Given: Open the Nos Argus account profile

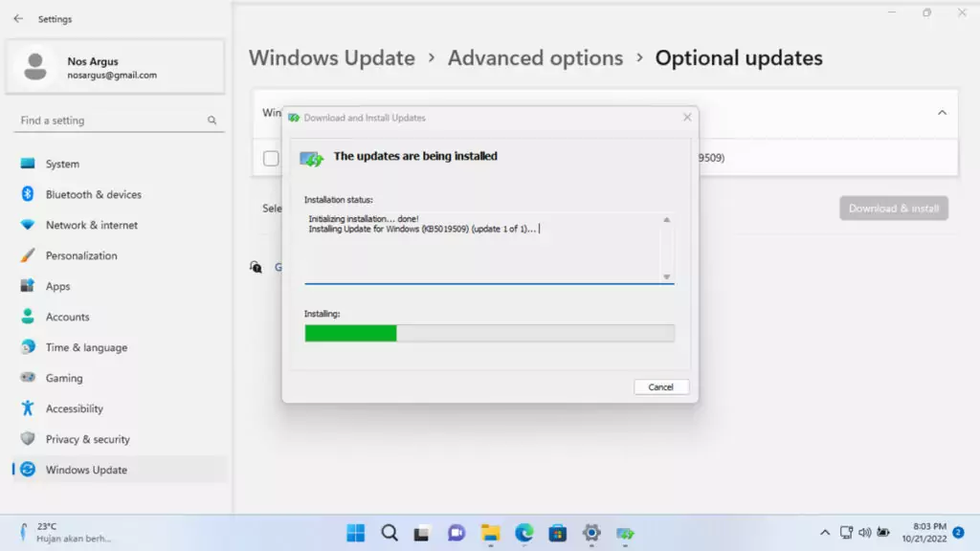Looking at the screenshot, I should tap(115, 67).
